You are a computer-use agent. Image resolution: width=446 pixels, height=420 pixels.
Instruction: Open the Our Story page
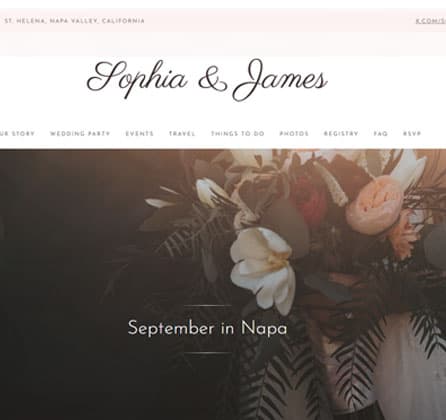click(17, 134)
